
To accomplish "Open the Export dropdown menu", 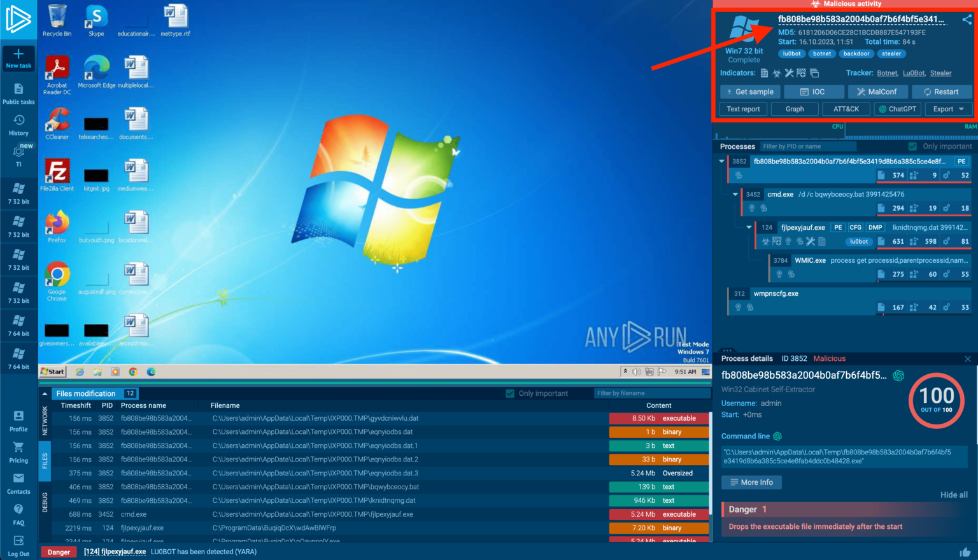I will (948, 109).
